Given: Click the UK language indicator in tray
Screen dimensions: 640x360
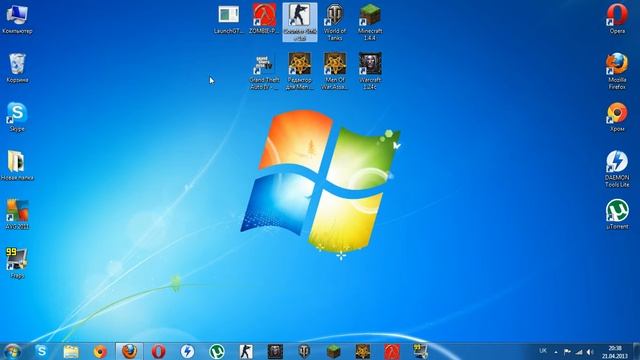Looking at the screenshot, I should pos(543,351).
